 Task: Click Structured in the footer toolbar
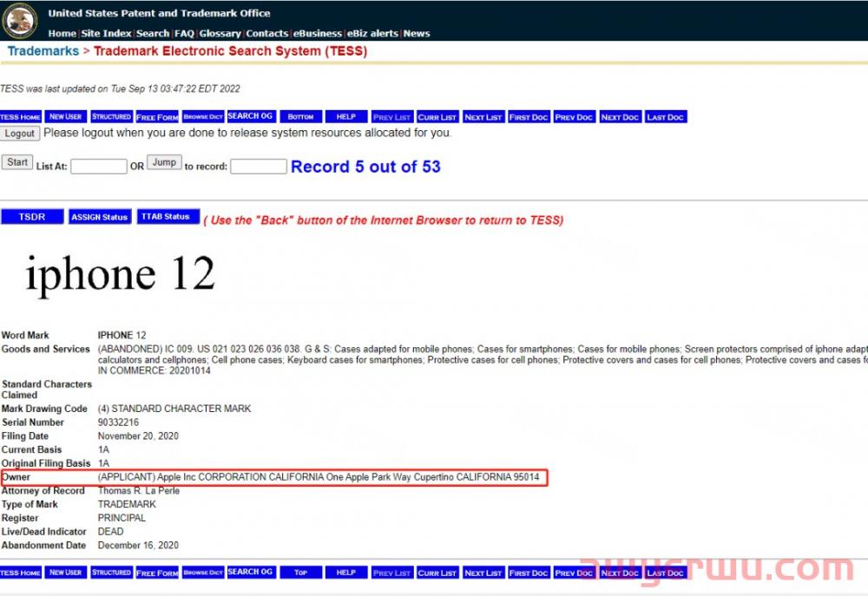(111, 573)
